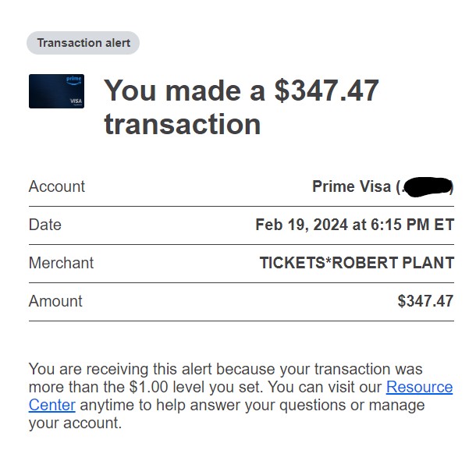This screenshot has height=461, width=476.
Task: Click the Transaction alert badge
Action: [83, 43]
